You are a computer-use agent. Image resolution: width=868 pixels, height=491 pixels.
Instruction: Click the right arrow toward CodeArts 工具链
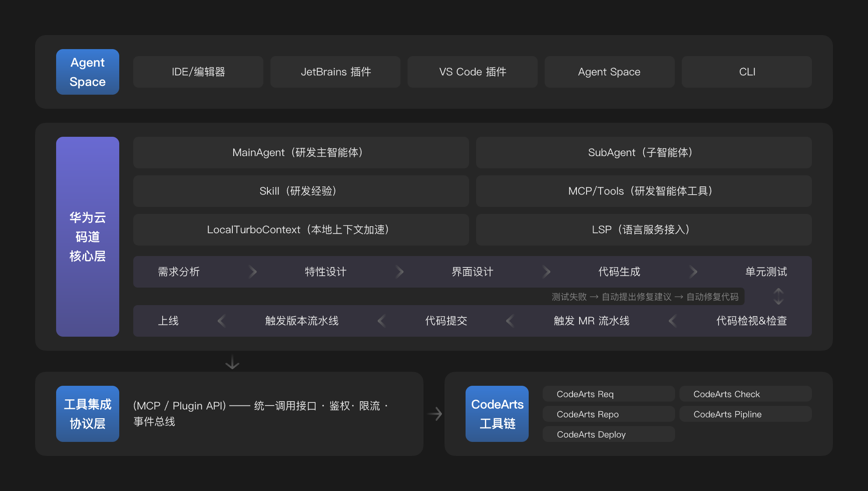click(435, 414)
